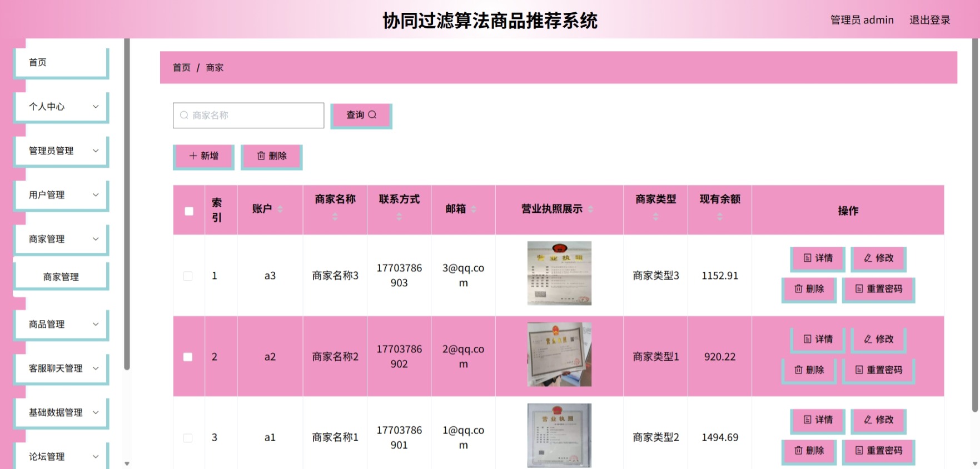Click the main page vertical scrollbar

click(x=974, y=225)
